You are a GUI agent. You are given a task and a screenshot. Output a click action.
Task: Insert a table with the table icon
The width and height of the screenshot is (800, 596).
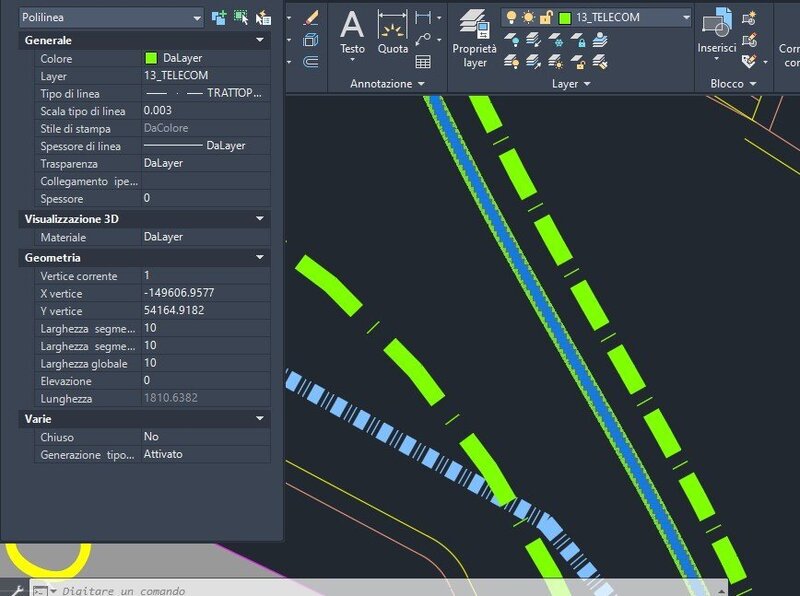coord(423,62)
